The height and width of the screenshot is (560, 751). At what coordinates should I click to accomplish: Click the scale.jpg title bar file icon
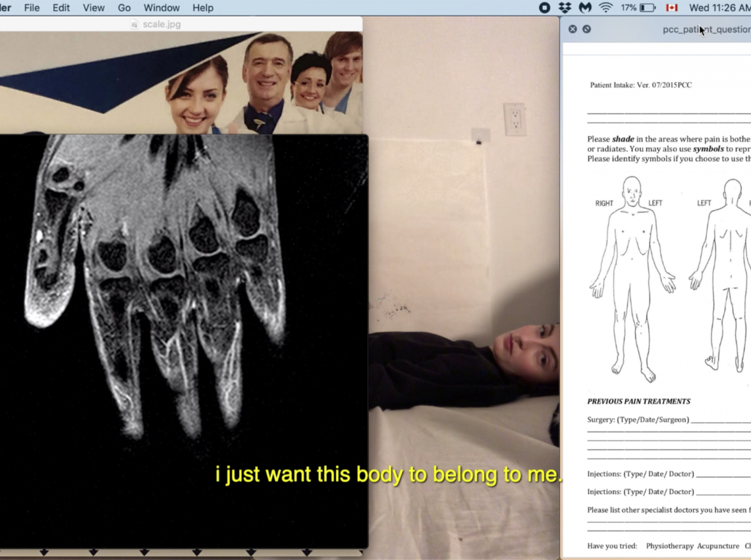135,24
